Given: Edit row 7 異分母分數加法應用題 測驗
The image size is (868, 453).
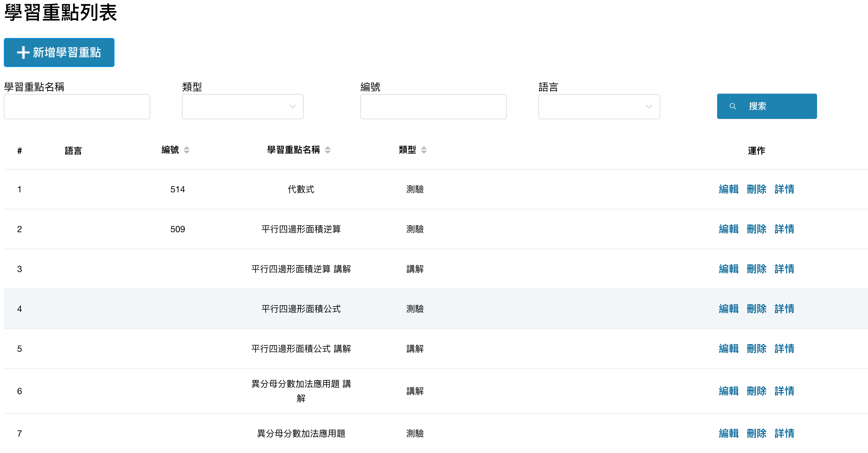Looking at the screenshot, I should point(728,433).
